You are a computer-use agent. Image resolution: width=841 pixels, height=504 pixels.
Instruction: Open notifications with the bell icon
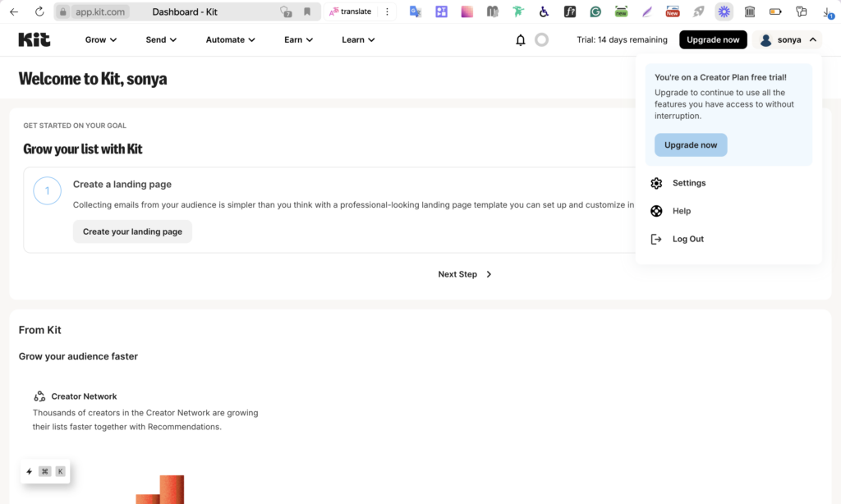(x=520, y=40)
